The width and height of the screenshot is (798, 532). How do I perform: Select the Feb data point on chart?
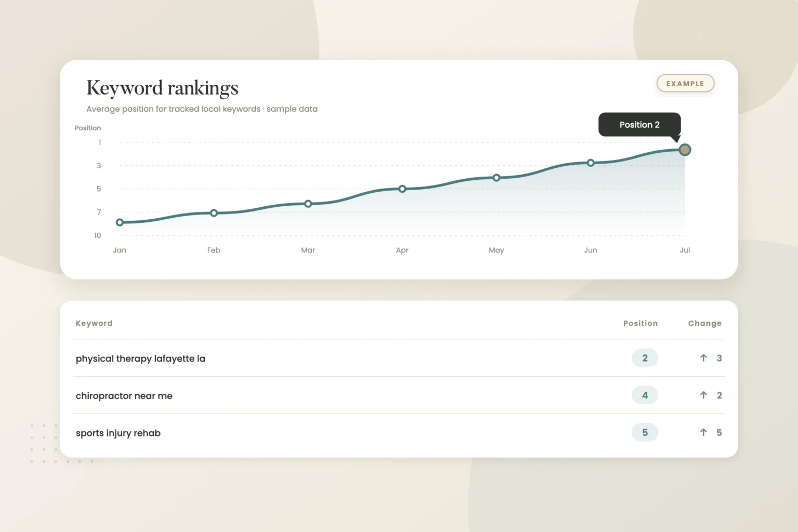click(x=214, y=213)
